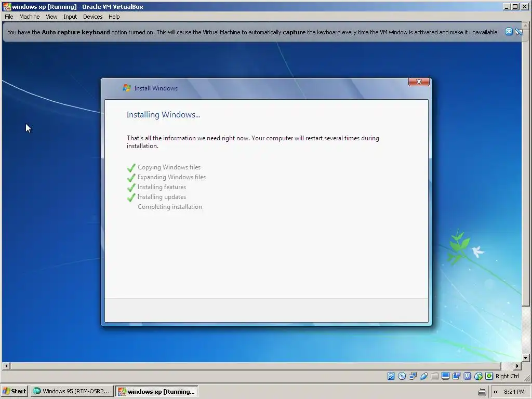The image size is (532, 399).
Task: Click the mouse integration status icon
Action: pyautogui.click(x=478, y=376)
